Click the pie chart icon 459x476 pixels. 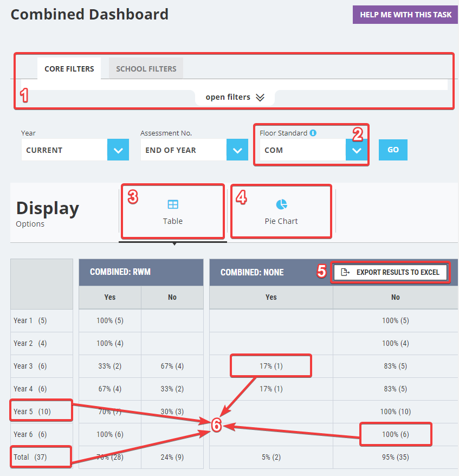click(282, 204)
